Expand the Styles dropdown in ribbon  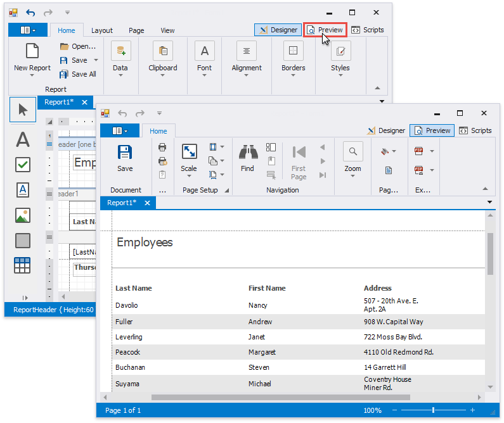click(x=340, y=75)
